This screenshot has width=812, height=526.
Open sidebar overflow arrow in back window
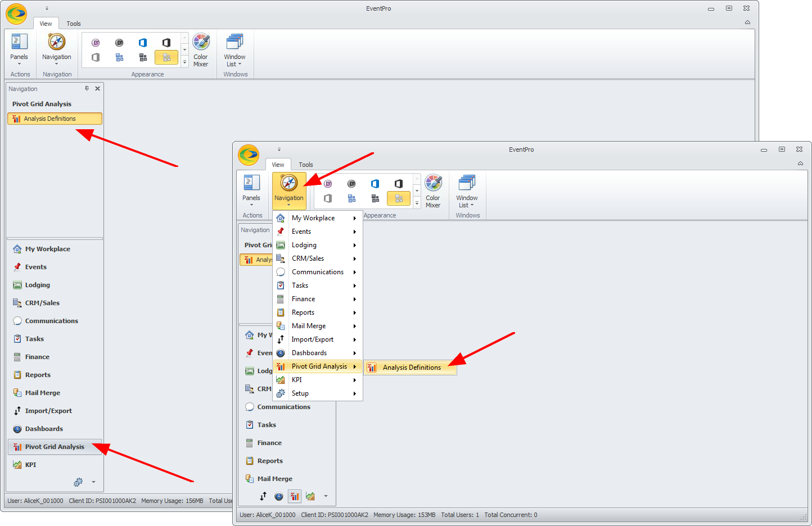coord(93,482)
